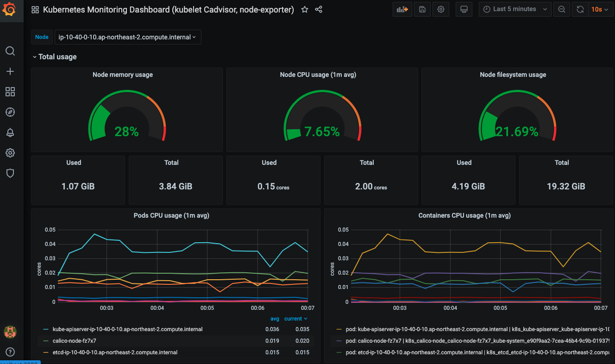Open the 10s refresh interval dropdown
The image size is (615, 364).
pos(599,9)
